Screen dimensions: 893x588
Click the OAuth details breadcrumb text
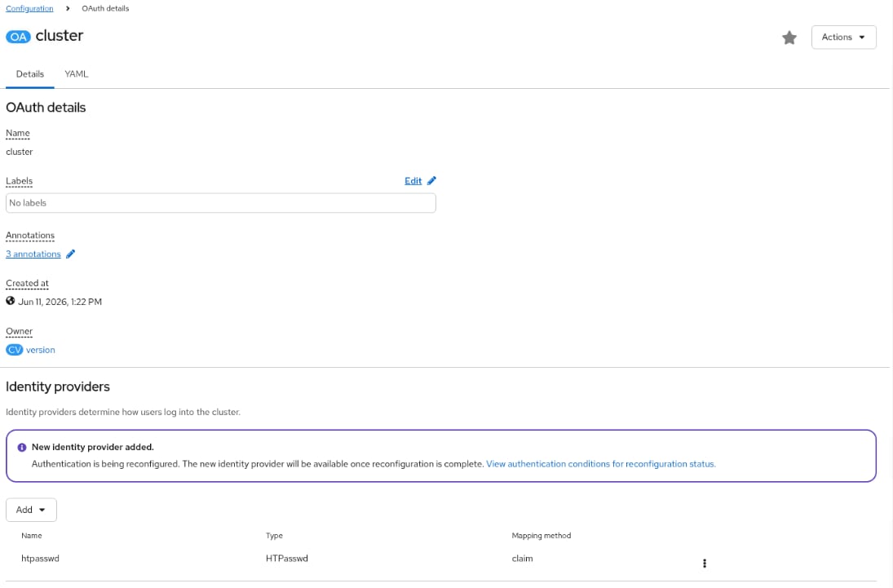click(x=105, y=8)
